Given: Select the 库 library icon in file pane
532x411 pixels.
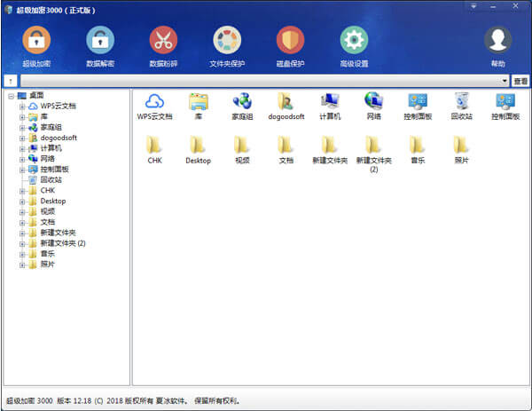Looking at the screenshot, I should (x=199, y=107).
